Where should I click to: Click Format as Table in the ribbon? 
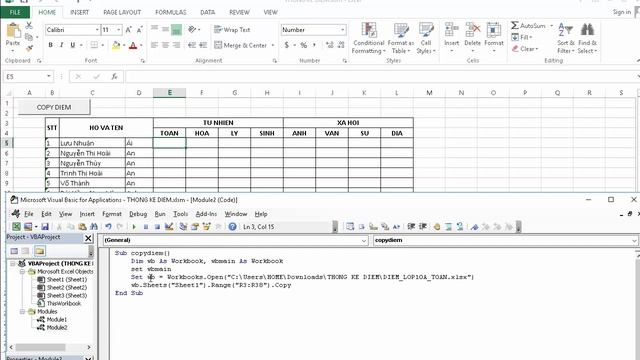point(400,38)
